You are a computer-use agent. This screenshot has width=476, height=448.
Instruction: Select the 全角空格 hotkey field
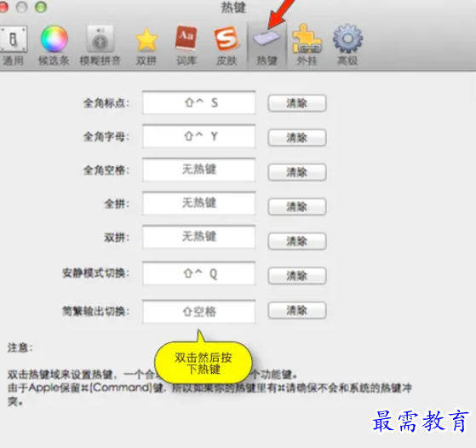tap(199, 169)
